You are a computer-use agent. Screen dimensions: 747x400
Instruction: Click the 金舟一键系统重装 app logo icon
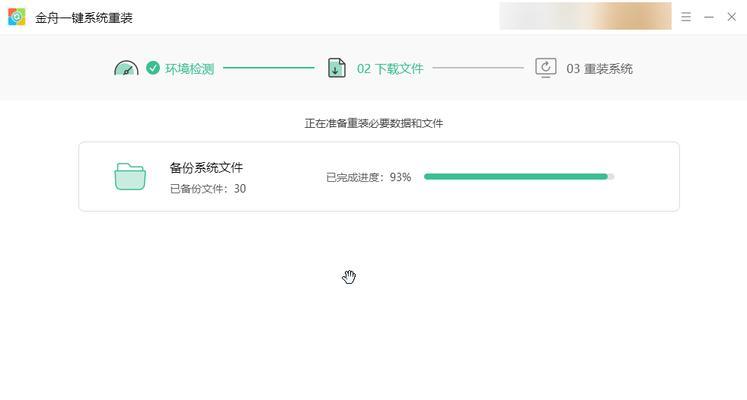tap(17, 17)
